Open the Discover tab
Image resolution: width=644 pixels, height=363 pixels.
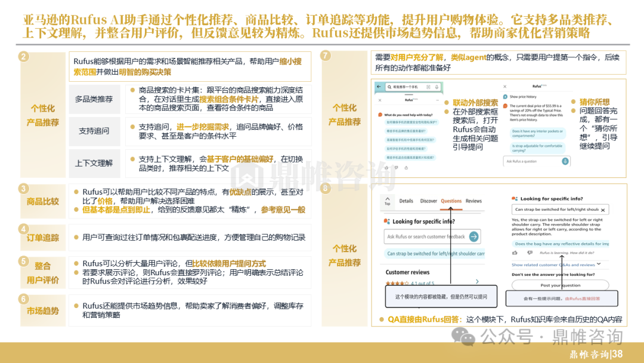tap(428, 201)
